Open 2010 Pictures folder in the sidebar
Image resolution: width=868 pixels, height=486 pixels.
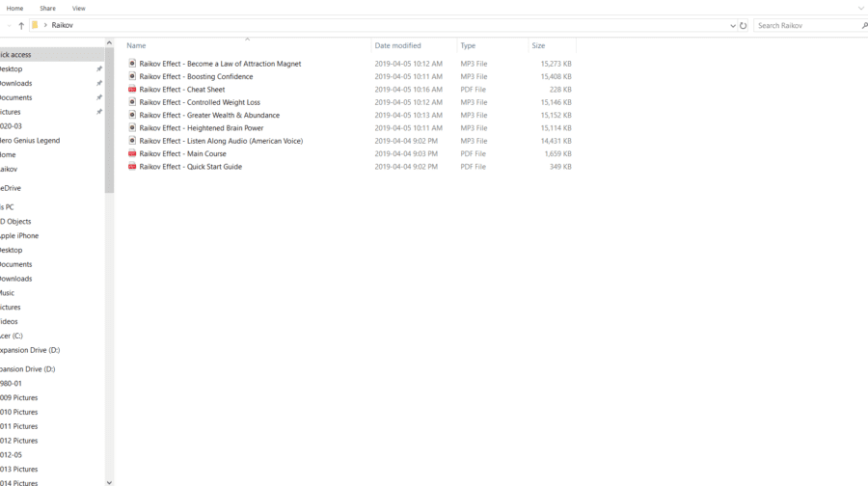click(x=19, y=413)
